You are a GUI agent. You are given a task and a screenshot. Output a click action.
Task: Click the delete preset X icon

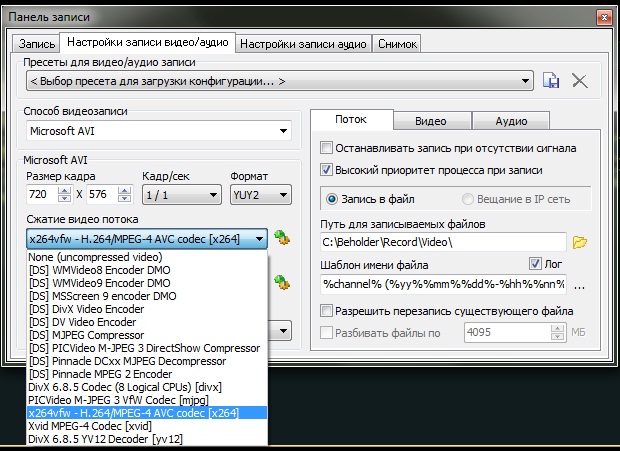click(579, 80)
